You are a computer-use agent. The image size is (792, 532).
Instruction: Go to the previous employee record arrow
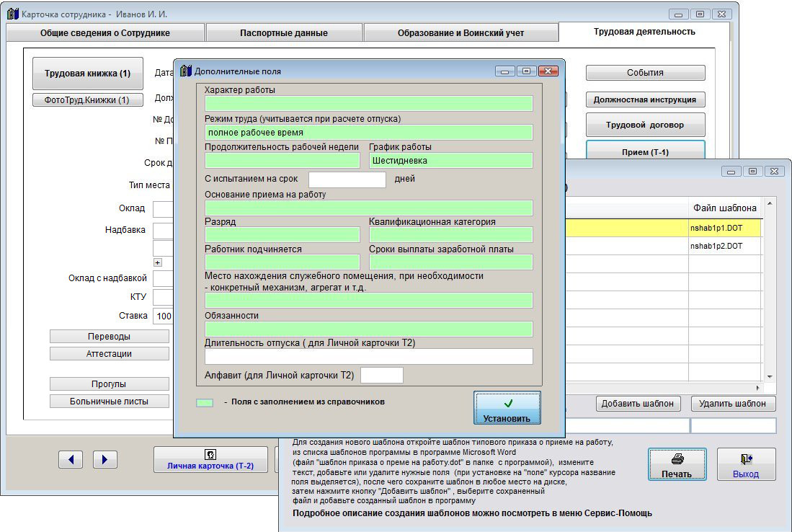click(71, 459)
